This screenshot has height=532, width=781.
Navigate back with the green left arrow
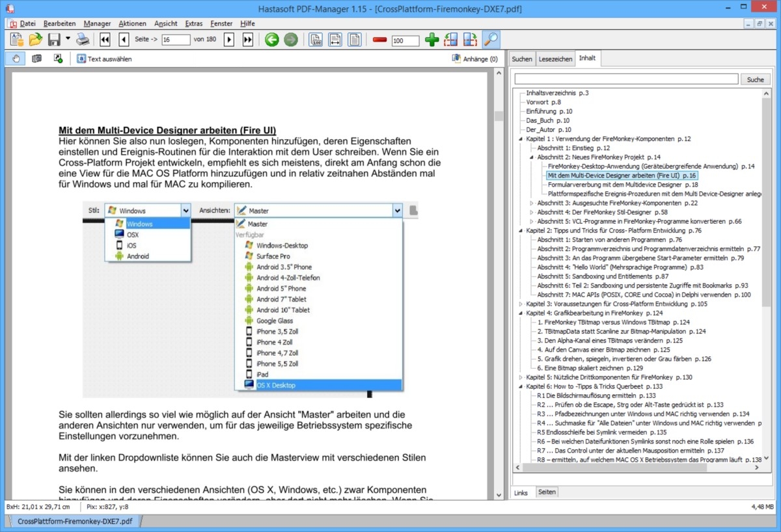(272, 40)
